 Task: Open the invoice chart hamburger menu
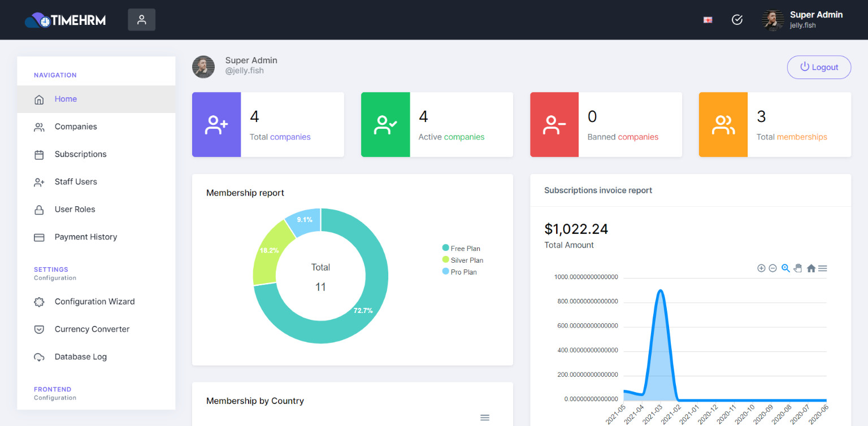[x=823, y=268]
